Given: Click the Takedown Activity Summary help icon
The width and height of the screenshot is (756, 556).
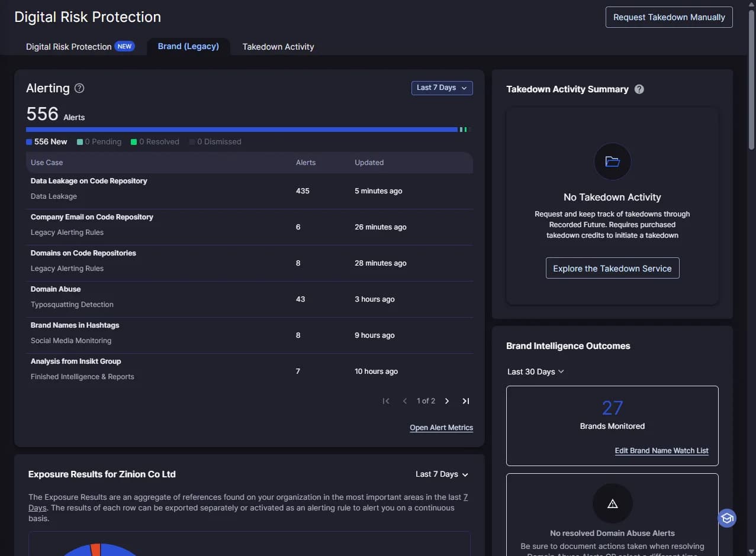Looking at the screenshot, I should click(639, 89).
